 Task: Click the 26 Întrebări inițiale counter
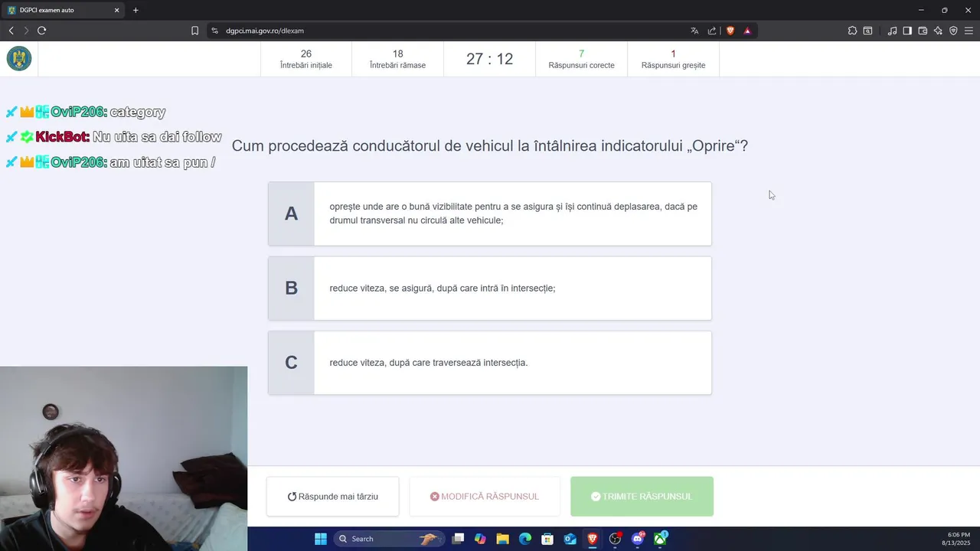pos(306,59)
